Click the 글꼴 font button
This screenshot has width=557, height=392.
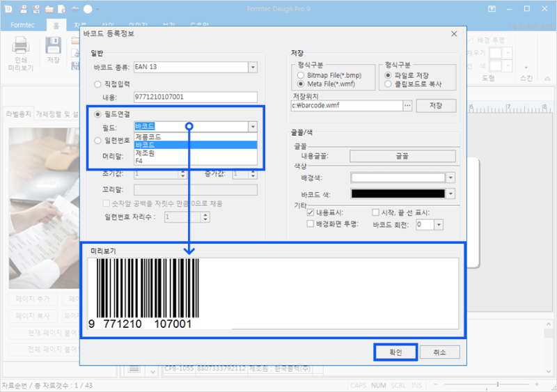point(402,156)
